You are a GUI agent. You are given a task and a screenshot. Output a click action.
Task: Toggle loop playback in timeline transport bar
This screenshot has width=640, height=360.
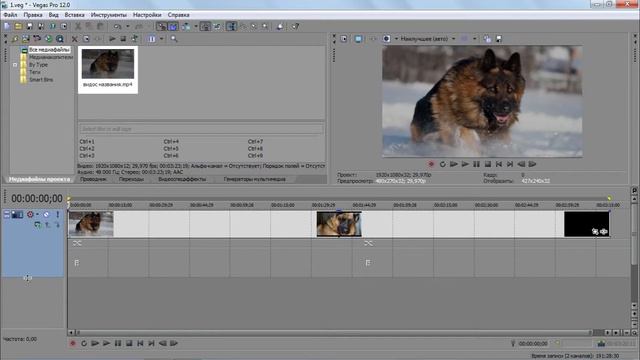[x=84, y=343]
